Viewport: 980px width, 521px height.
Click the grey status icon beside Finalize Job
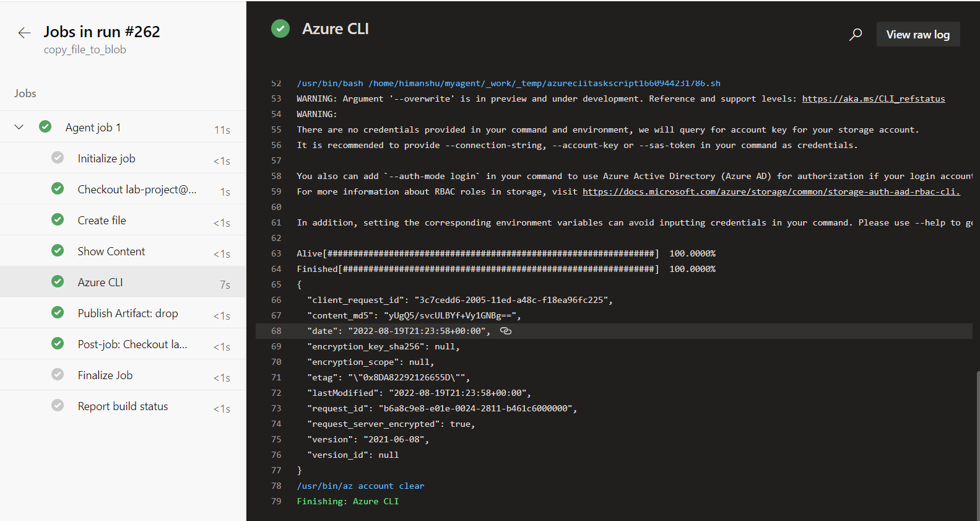click(58, 374)
